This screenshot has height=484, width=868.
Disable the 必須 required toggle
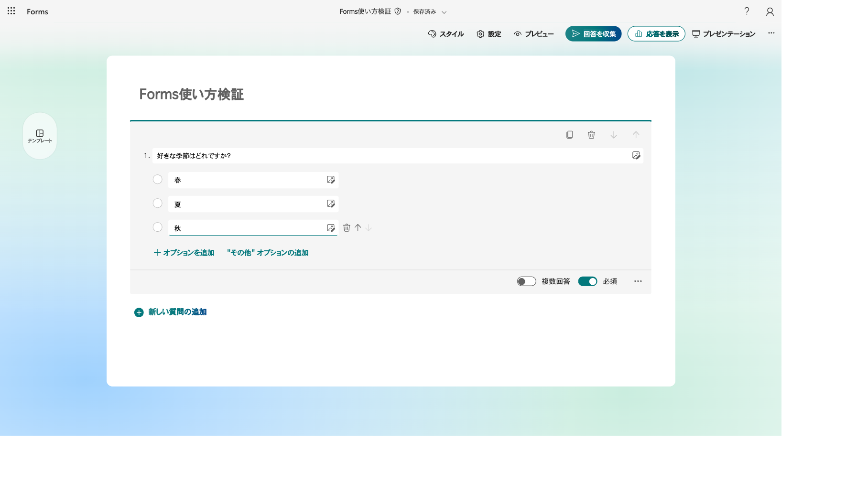[587, 281]
